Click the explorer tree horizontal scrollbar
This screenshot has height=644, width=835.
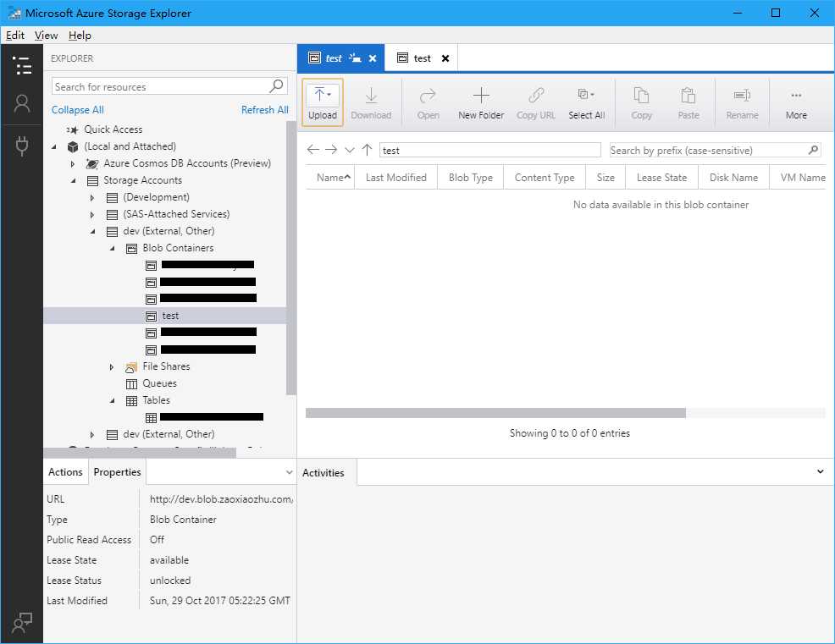click(140, 453)
